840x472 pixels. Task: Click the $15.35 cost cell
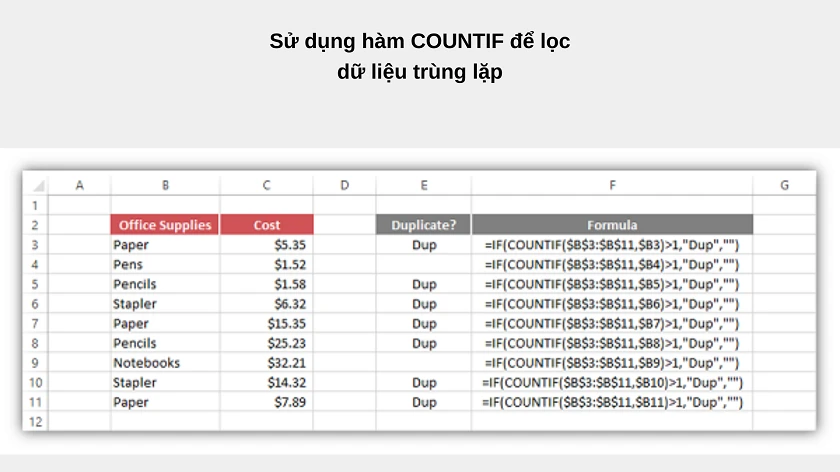[266, 324]
